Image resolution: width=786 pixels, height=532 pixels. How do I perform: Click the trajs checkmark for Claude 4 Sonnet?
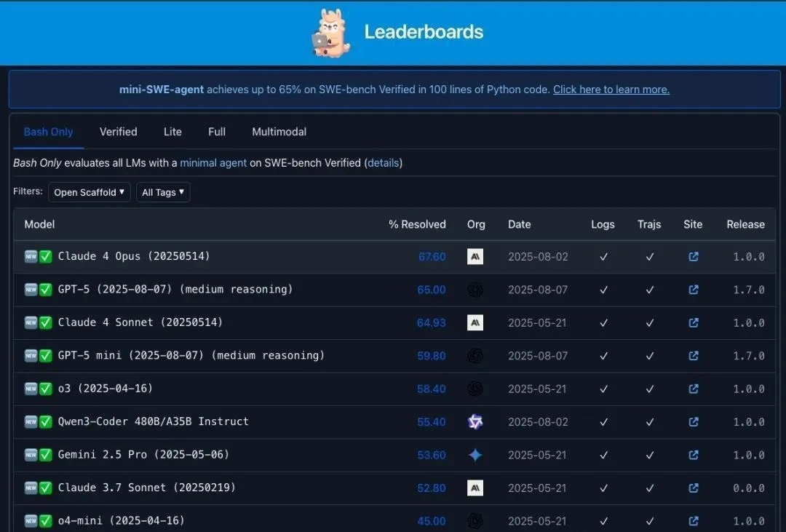click(x=650, y=323)
